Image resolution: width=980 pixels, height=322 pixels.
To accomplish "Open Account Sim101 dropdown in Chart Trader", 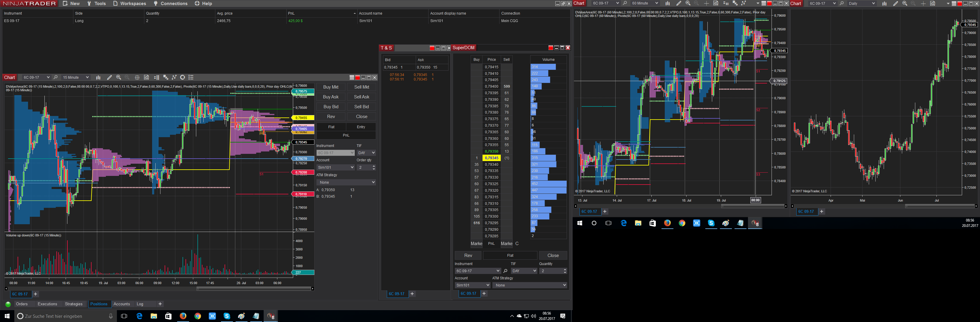I will click(x=336, y=167).
